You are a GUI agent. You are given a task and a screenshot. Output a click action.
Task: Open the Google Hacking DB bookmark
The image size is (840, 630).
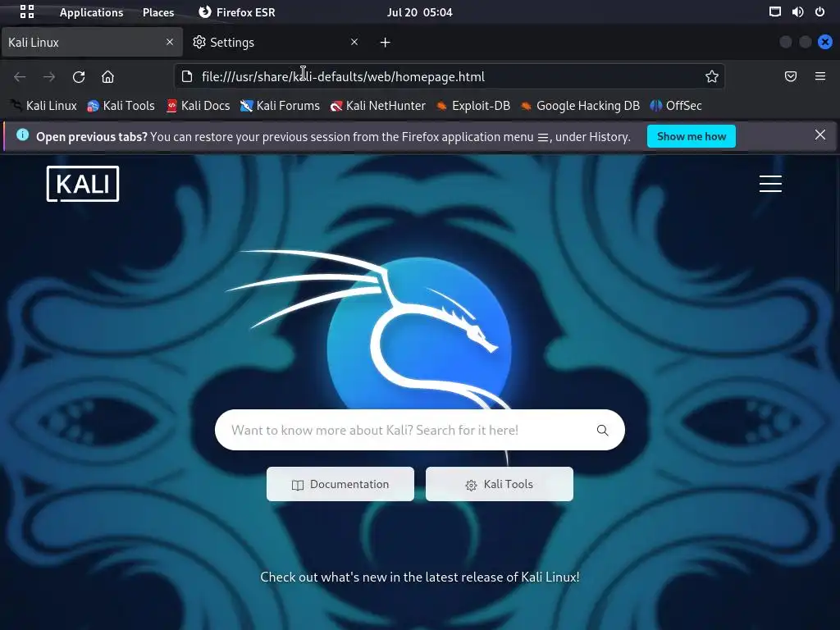[580, 106]
